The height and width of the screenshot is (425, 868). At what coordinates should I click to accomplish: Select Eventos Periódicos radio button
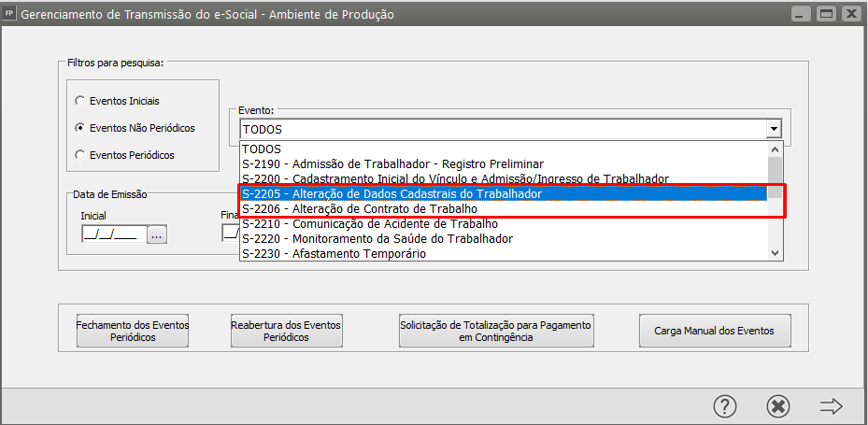click(80, 155)
